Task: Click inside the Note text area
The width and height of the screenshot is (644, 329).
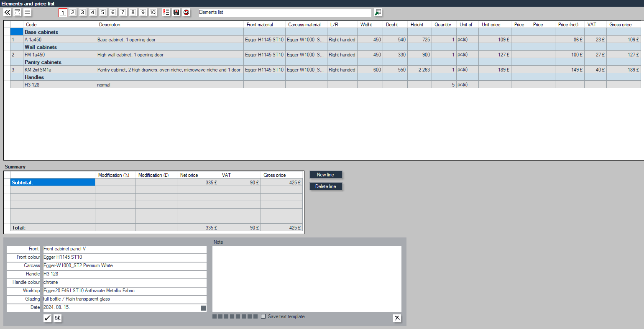Action: 307,279
